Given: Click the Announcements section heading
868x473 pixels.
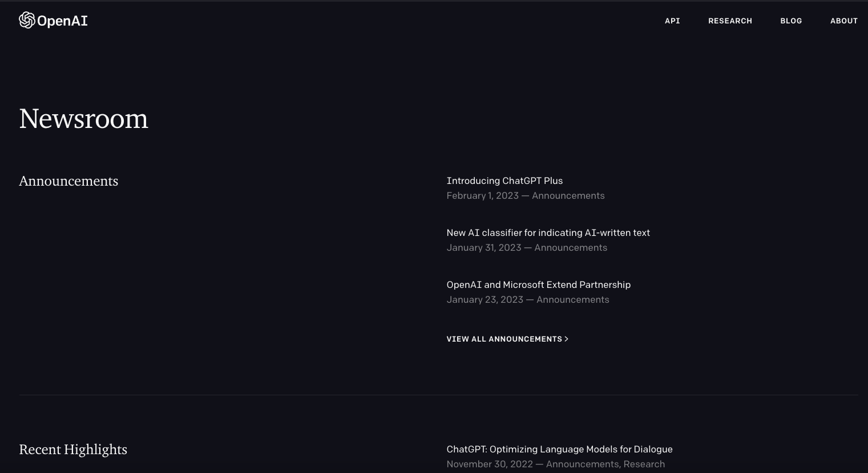Looking at the screenshot, I should pyautogui.click(x=68, y=181).
